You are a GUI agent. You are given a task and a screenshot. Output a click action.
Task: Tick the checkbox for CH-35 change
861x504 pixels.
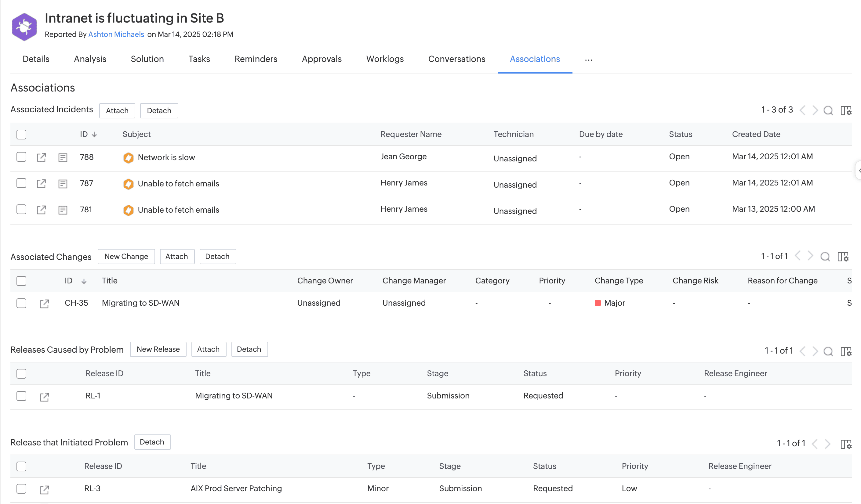click(21, 303)
